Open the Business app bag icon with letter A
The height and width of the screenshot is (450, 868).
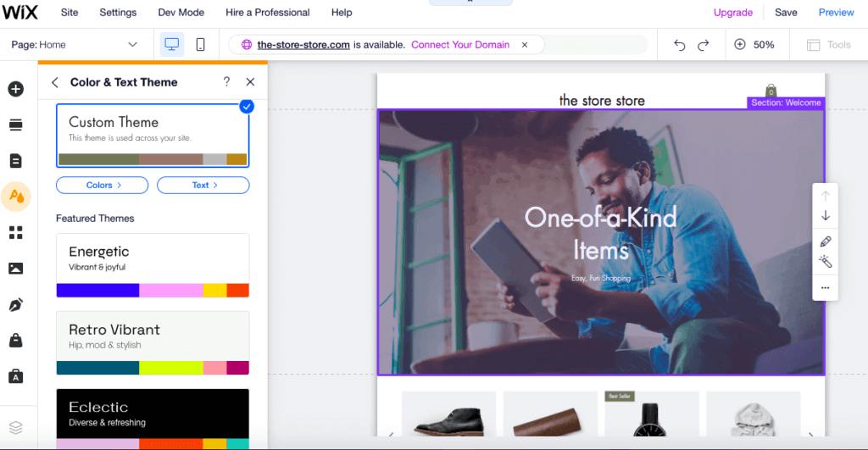click(x=16, y=376)
